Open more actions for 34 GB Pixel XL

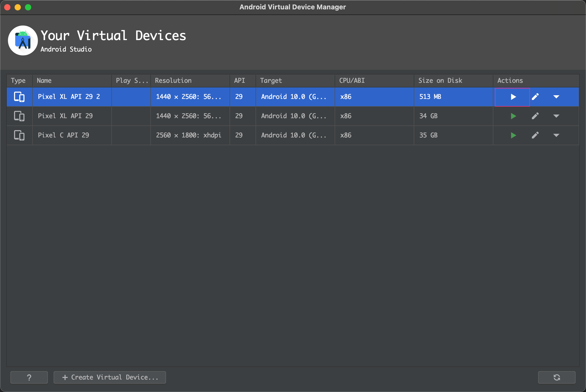tap(556, 116)
